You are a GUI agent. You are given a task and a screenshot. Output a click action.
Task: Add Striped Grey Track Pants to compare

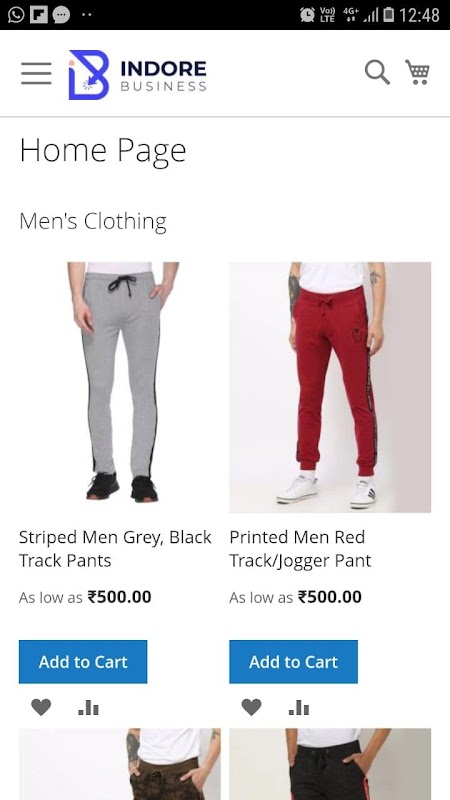(88, 707)
